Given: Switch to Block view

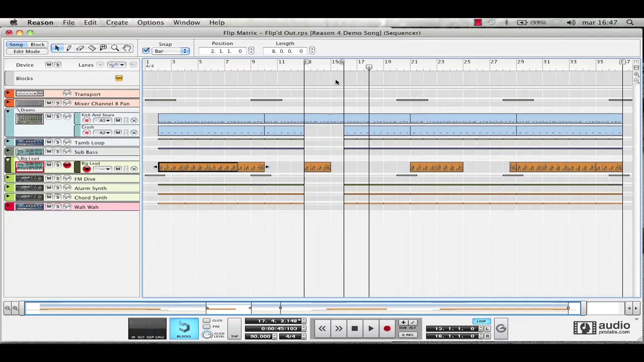Looking at the screenshot, I should pyautogui.click(x=37, y=45).
